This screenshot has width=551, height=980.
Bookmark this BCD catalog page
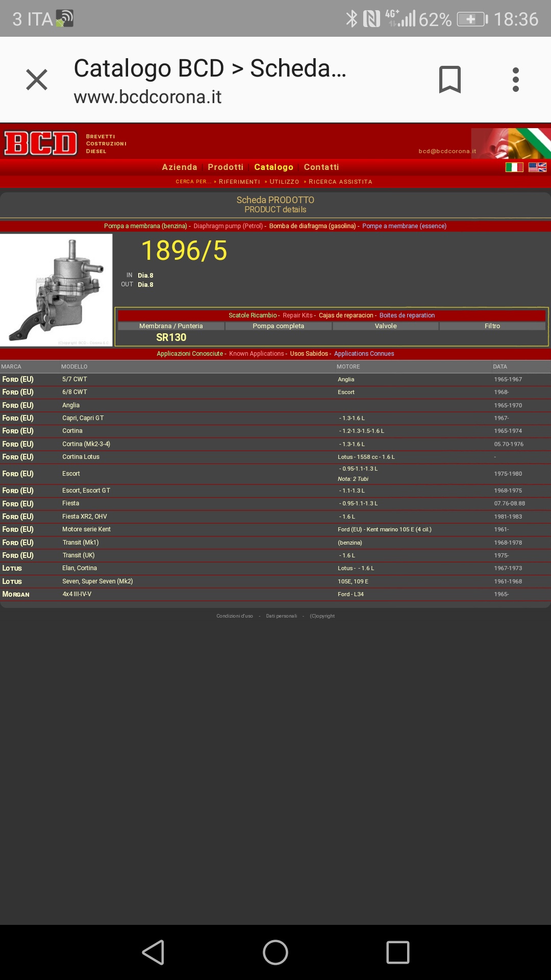click(x=449, y=80)
